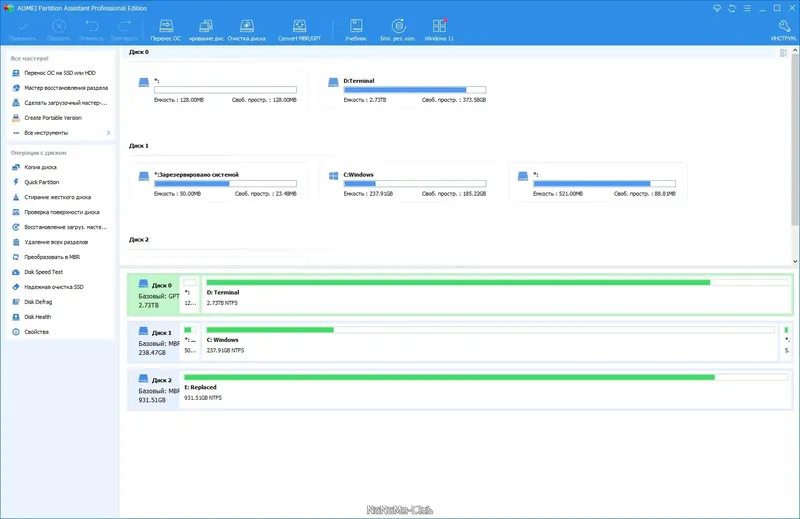Screen dimensions: 800x519
Task: Click scroll-down arrow of upper panel
Action: [795, 261]
